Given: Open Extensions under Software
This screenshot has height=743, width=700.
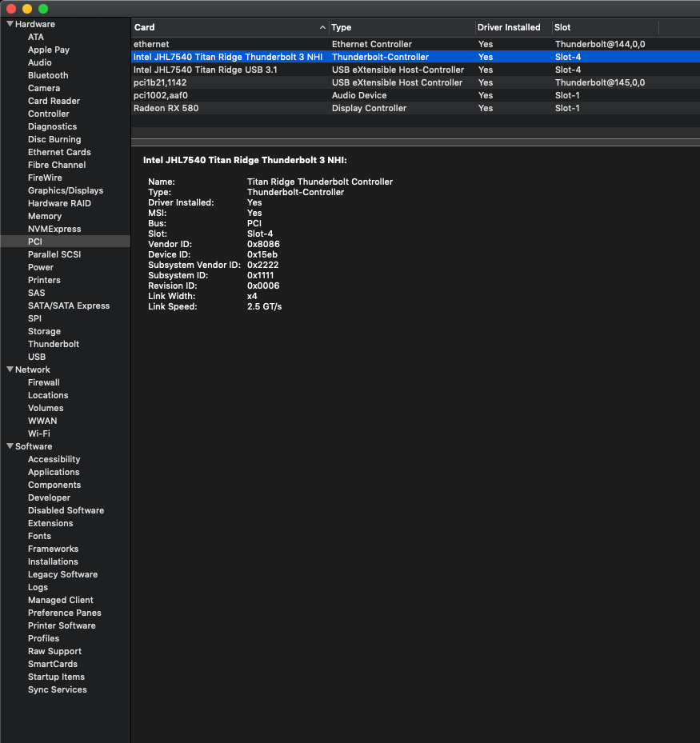Looking at the screenshot, I should point(50,523).
